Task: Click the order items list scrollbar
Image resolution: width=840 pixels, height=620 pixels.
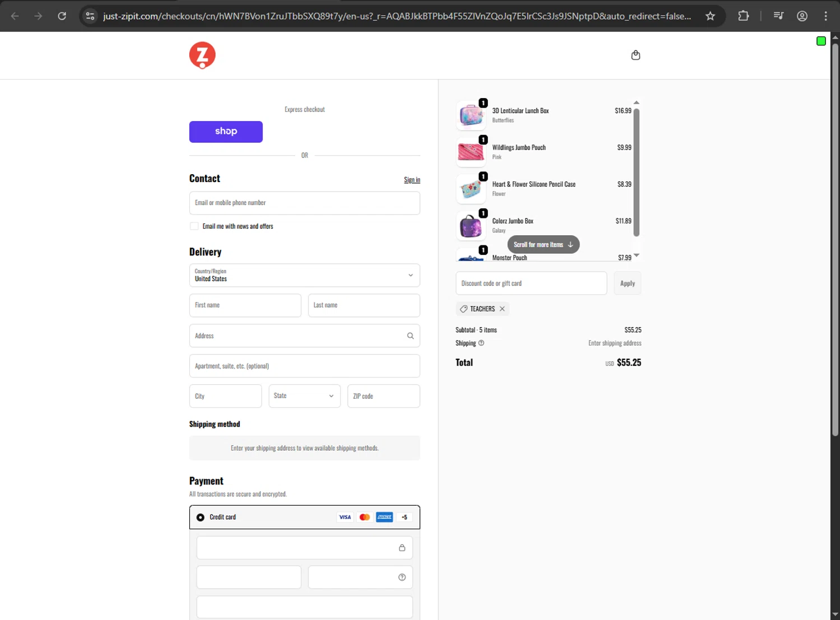Action: pyautogui.click(x=636, y=172)
